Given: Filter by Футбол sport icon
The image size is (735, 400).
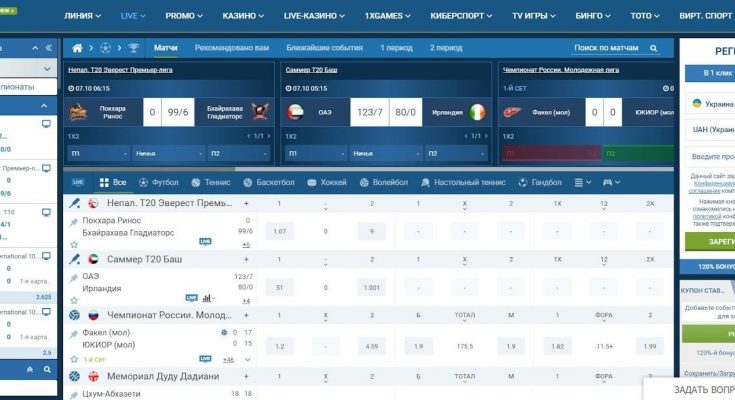Looking at the screenshot, I should pos(159,183).
